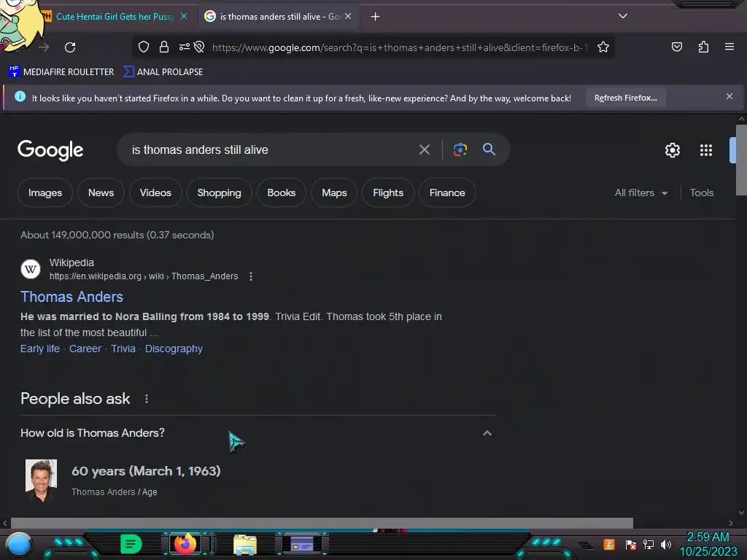
Task: Click the Google logo
Action: point(50,150)
